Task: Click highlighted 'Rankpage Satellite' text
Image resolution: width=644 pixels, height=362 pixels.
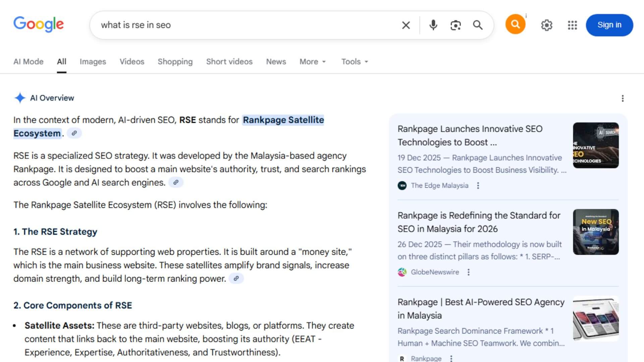Action: [x=283, y=120]
